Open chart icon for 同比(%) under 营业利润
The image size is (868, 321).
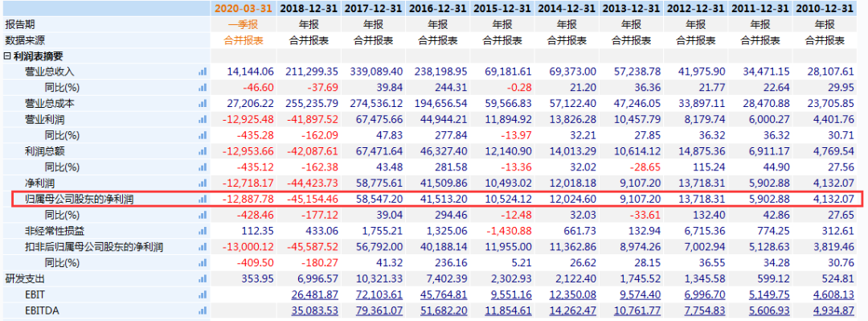pos(202,135)
